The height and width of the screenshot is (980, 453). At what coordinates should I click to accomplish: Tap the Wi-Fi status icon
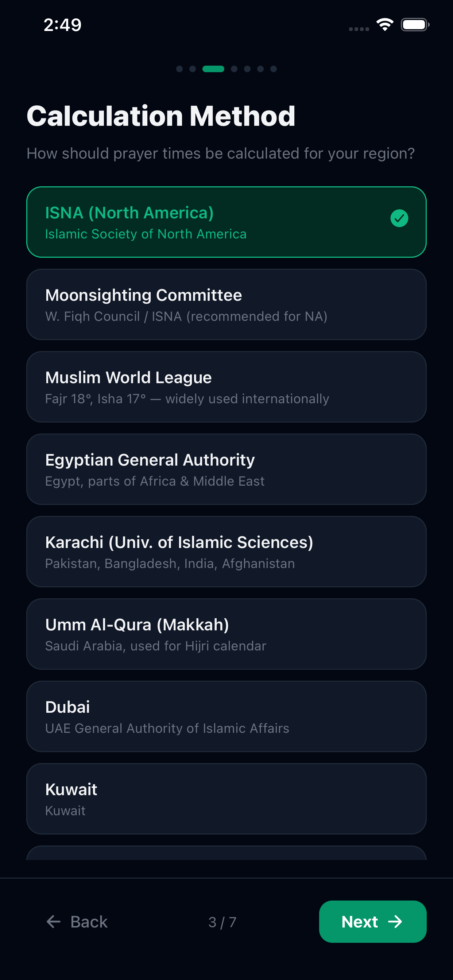coord(385,25)
